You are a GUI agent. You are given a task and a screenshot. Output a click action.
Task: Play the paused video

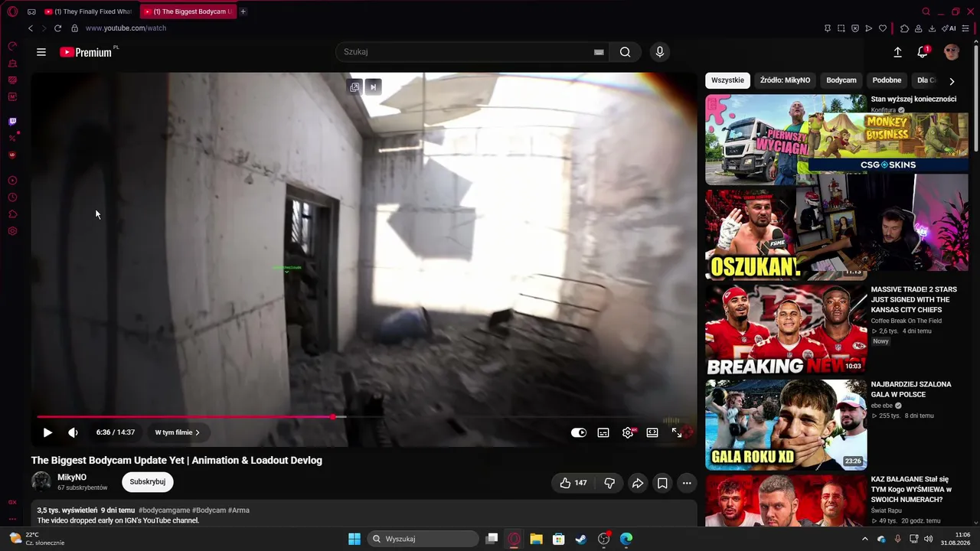[47, 432]
